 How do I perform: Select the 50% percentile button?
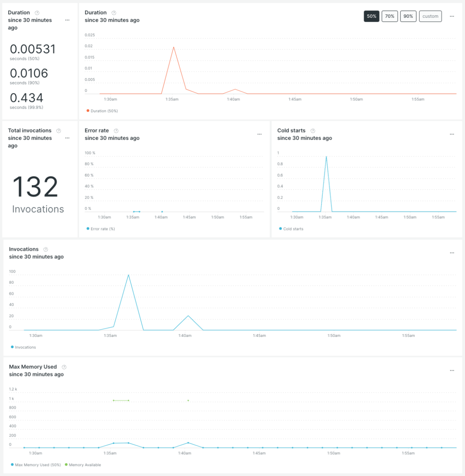coord(371,16)
